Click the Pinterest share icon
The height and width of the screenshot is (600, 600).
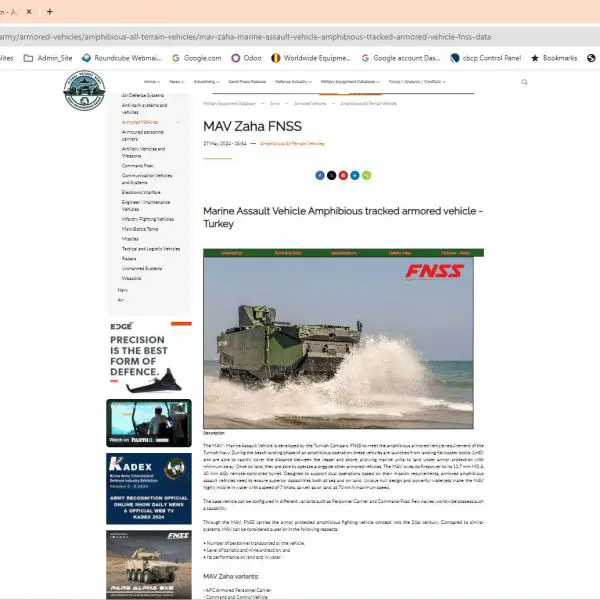(x=343, y=175)
